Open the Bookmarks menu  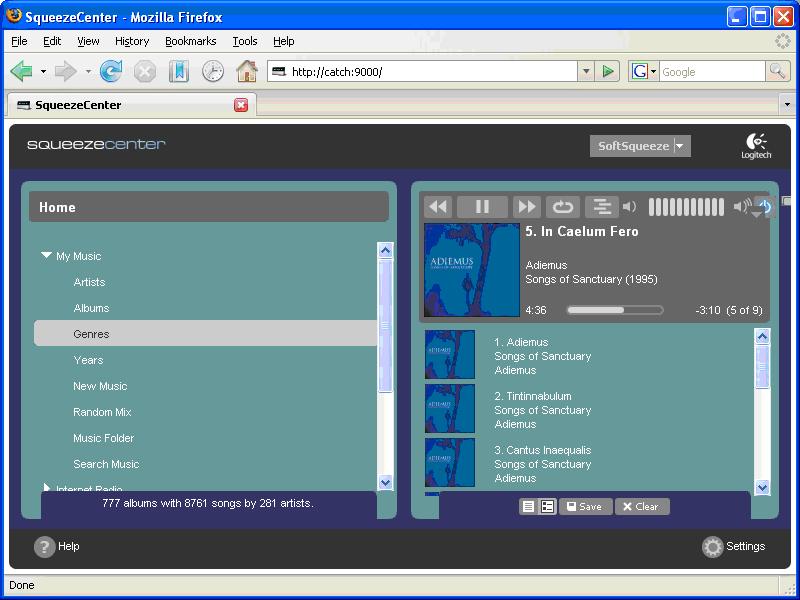(x=190, y=41)
